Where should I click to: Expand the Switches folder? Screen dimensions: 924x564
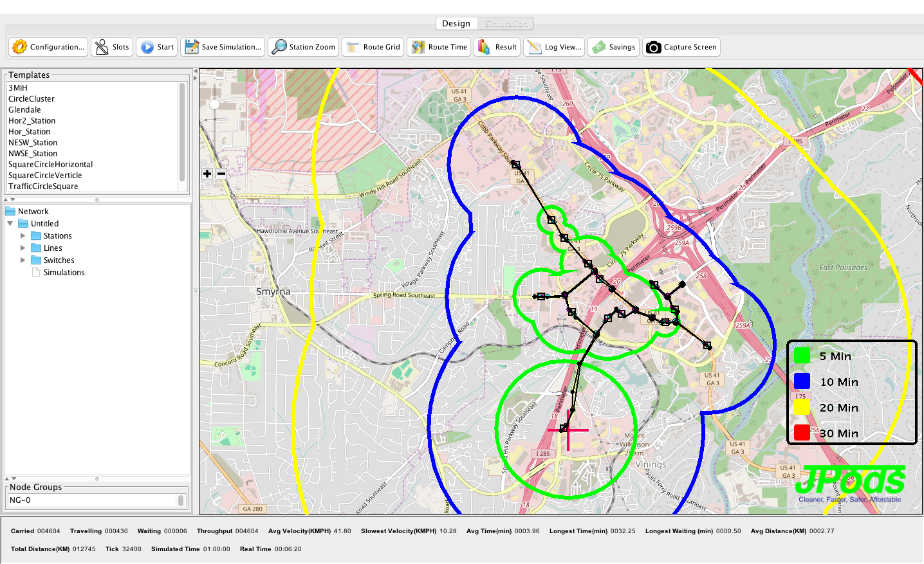(x=23, y=260)
